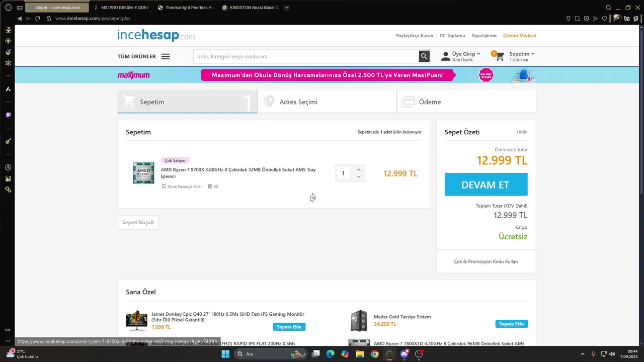
Task: Open Windows Start menu on taskbar
Action: tap(225, 354)
